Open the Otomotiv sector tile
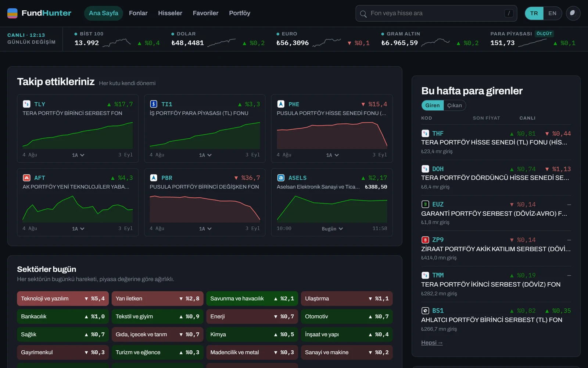 tap(347, 316)
